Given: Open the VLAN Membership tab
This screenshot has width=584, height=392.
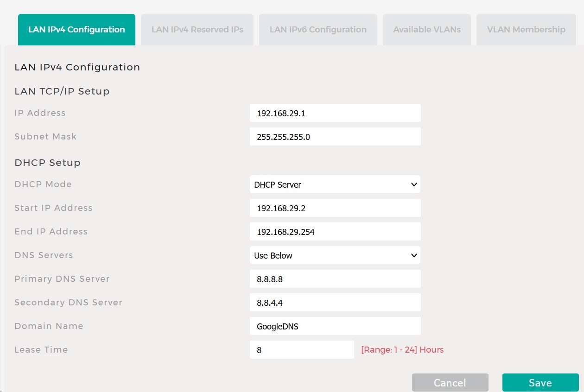Looking at the screenshot, I should (x=526, y=30).
